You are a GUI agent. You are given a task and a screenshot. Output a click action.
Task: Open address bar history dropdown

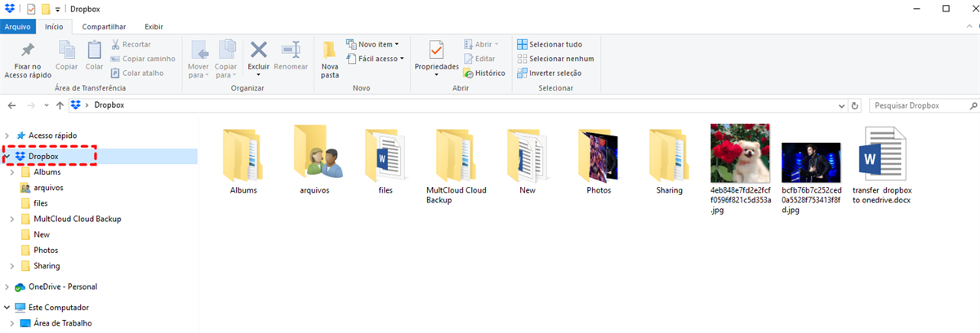(841, 105)
